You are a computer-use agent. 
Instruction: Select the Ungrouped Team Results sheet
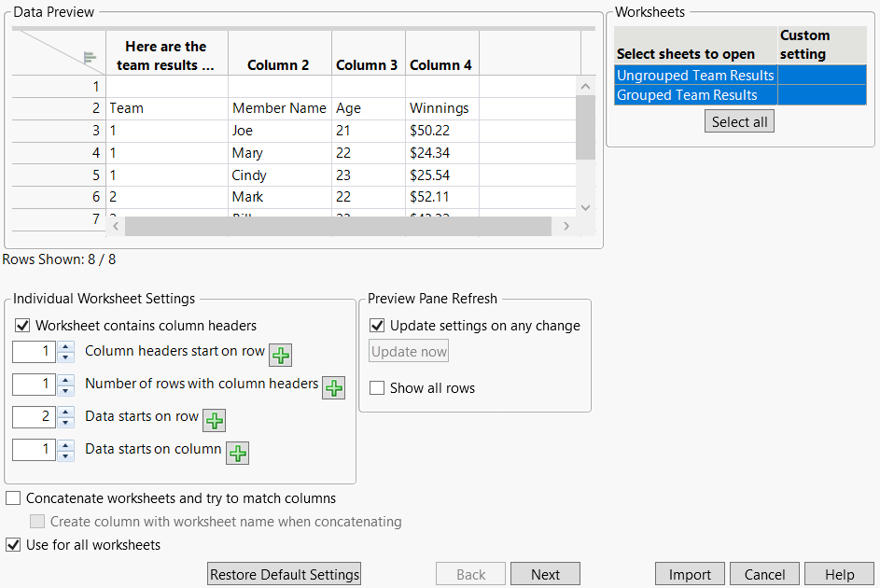695,75
